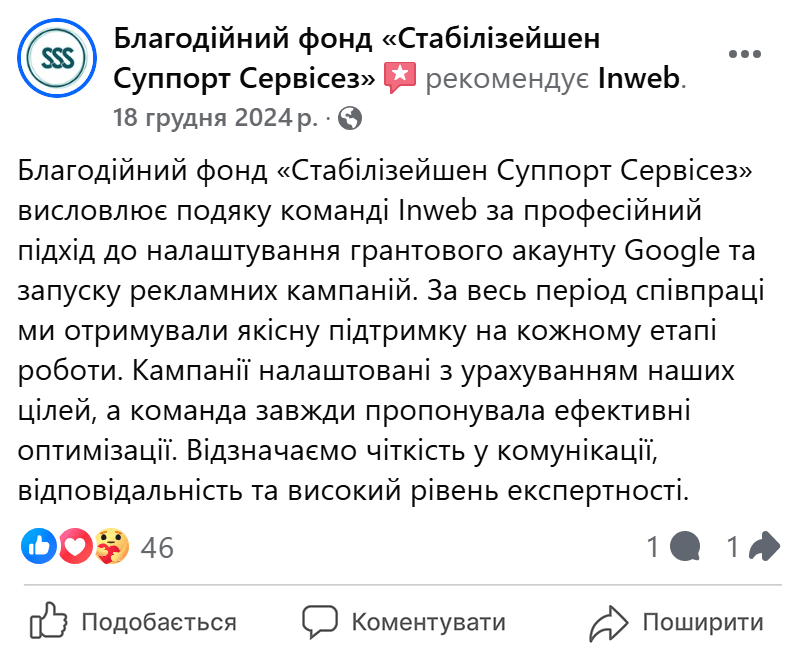This screenshot has width=800, height=662.
Task: Click the share arrow icon next to count
Action: click(x=762, y=546)
